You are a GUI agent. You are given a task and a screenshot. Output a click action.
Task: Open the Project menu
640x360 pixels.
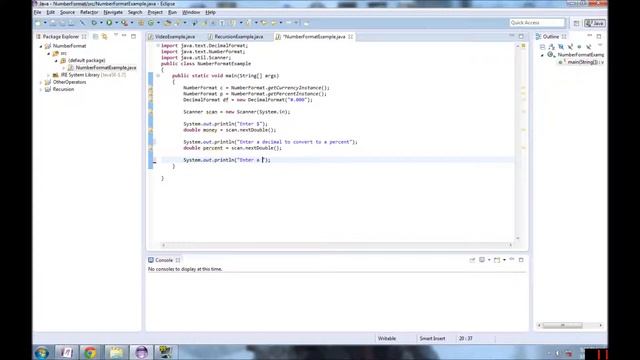[155, 12]
